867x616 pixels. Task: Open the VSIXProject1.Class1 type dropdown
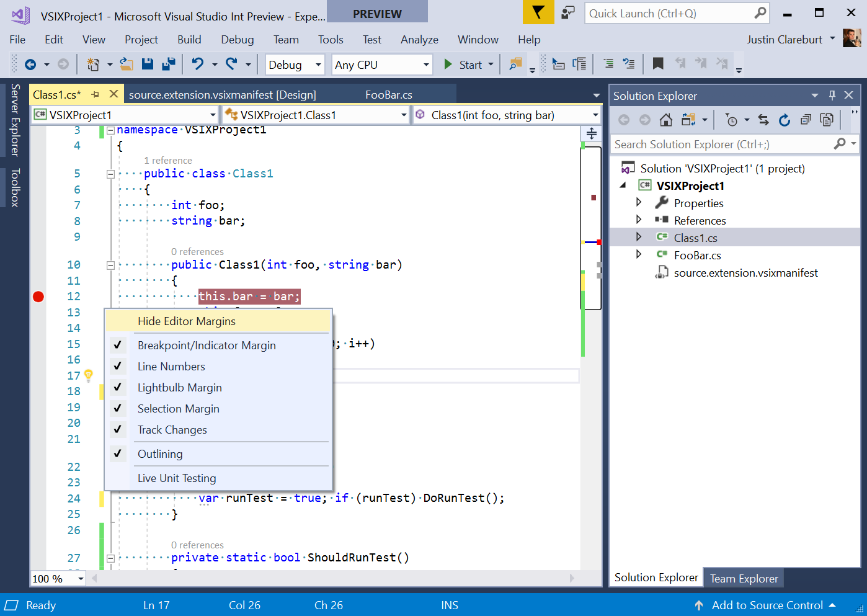316,115
